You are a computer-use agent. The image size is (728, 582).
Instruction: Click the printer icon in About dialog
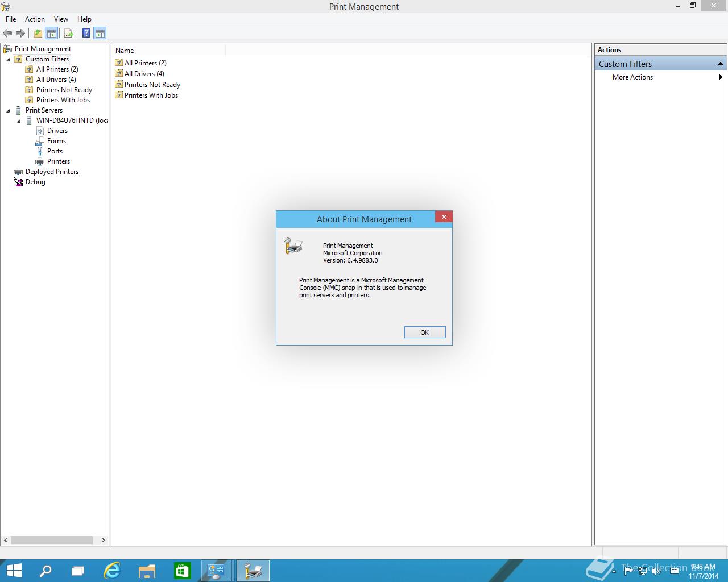click(x=293, y=246)
